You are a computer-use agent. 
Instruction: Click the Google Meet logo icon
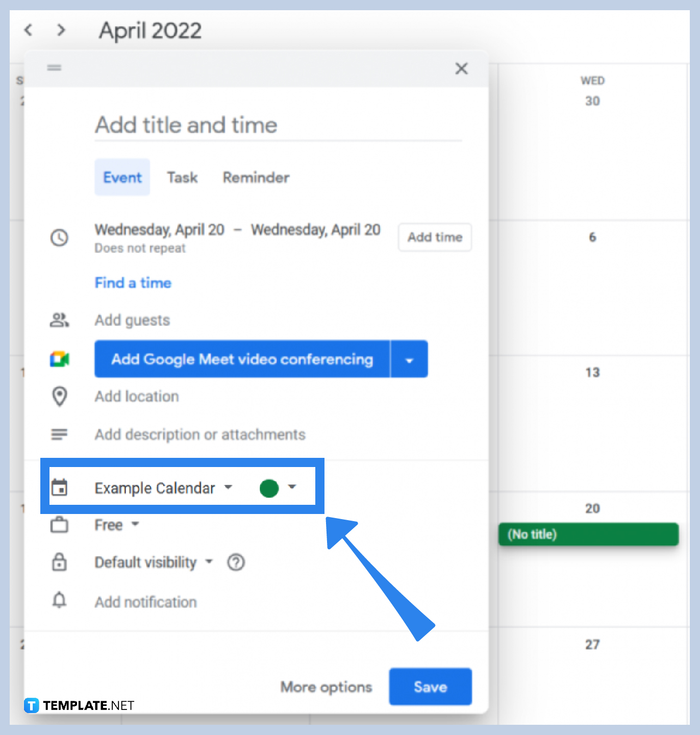click(x=60, y=359)
